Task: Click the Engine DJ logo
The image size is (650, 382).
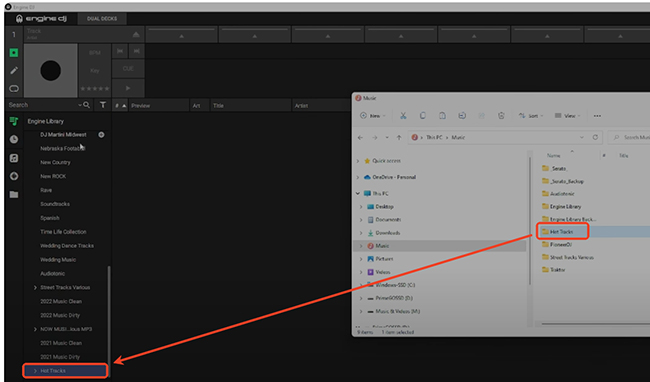Action: pyautogui.click(x=41, y=19)
